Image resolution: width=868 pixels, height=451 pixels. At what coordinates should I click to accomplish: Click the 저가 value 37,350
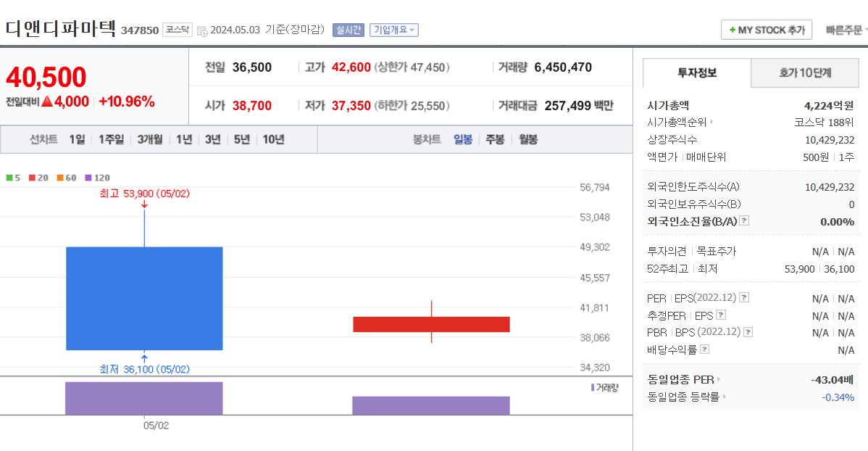[x=351, y=105]
